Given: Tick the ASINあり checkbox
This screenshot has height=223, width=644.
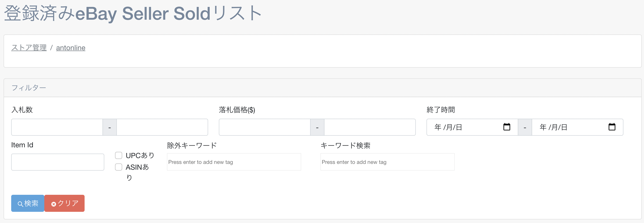Looking at the screenshot, I should 119,167.
